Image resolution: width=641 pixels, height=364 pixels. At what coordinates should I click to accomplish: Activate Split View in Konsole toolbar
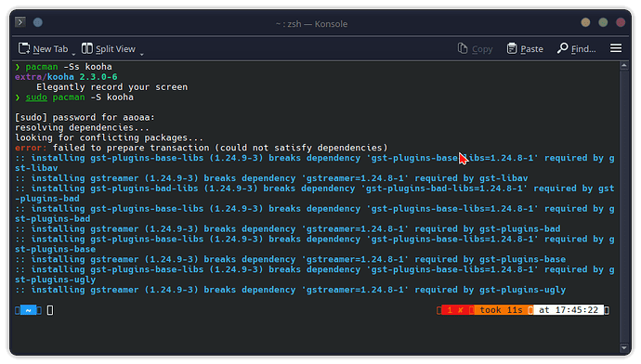pyautogui.click(x=109, y=49)
